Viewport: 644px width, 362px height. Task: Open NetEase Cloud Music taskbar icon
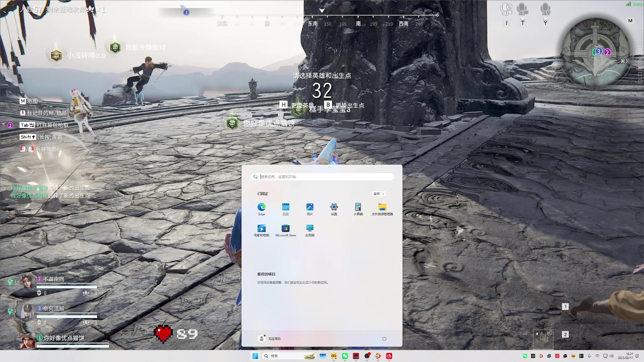[x=389, y=356]
